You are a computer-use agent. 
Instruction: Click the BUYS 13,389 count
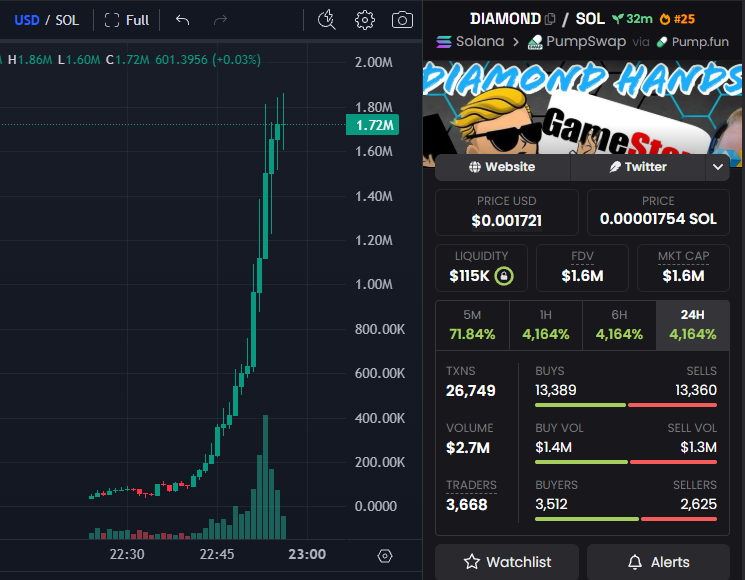[x=555, y=390]
